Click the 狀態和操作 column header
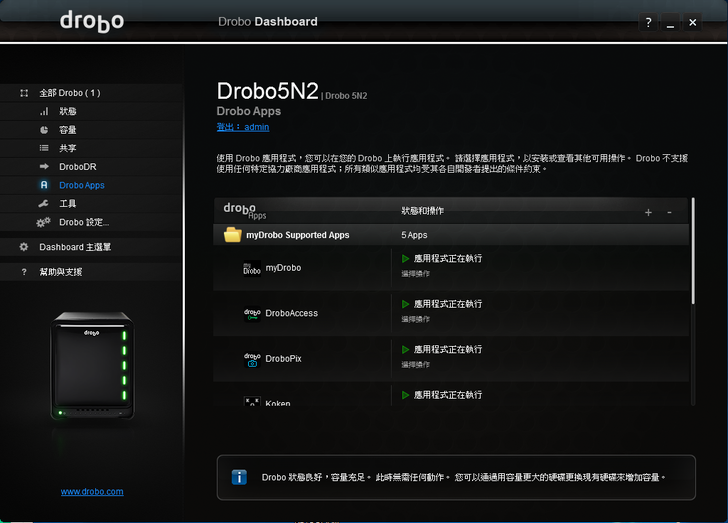Screen dimensions: 728x523 tap(422, 211)
